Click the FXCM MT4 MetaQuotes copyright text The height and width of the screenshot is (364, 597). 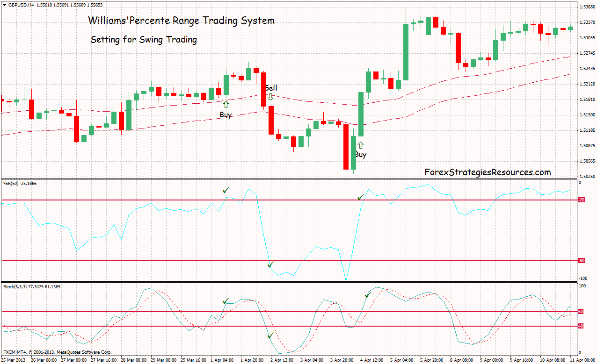[x=58, y=352]
